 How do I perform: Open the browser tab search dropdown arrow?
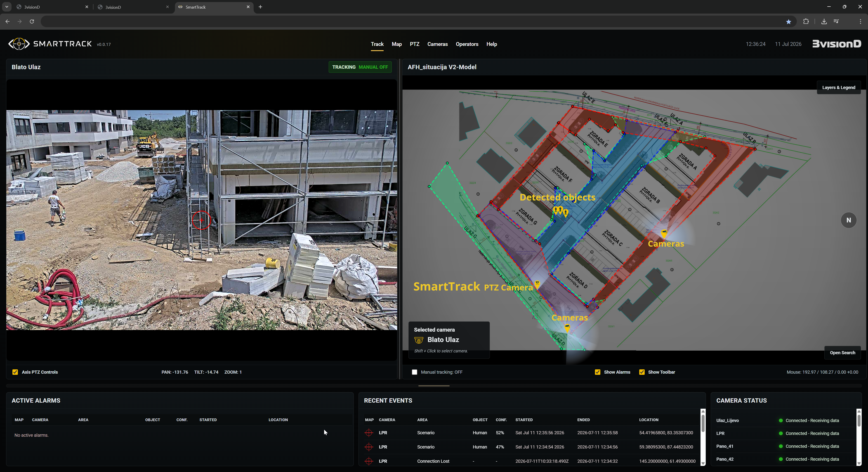click(x=7, y=7)
